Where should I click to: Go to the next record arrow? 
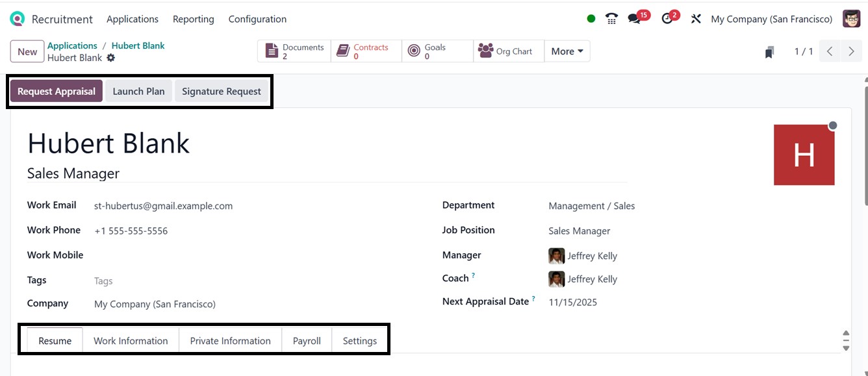tap(851, 51)
